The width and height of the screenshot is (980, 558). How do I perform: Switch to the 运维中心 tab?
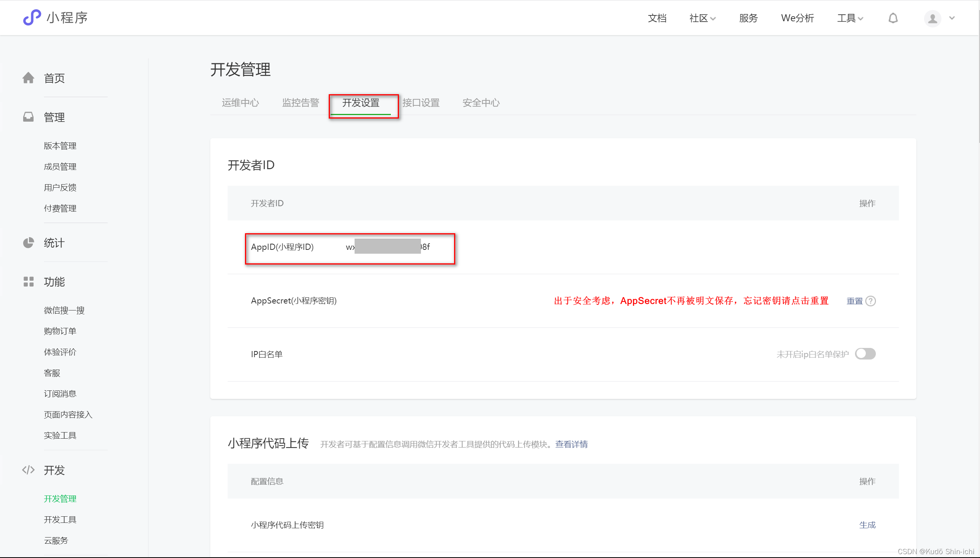[x=240, y=103]
